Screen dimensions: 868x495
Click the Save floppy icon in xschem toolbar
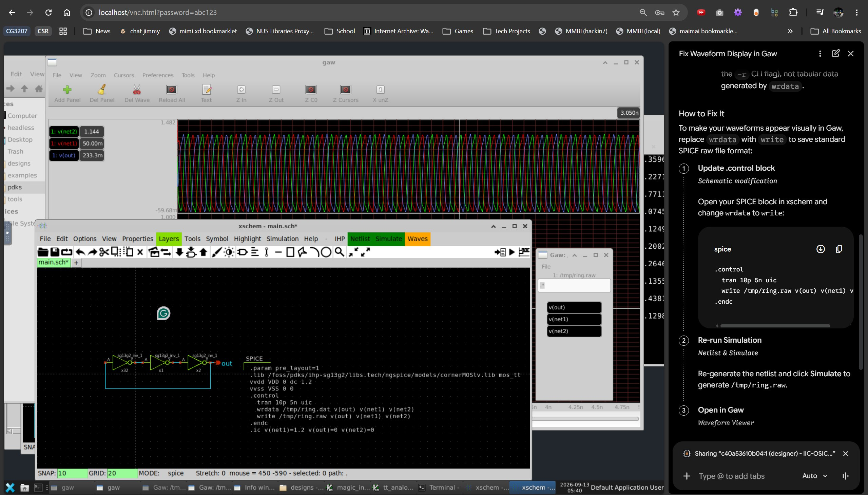click(55, 252)
